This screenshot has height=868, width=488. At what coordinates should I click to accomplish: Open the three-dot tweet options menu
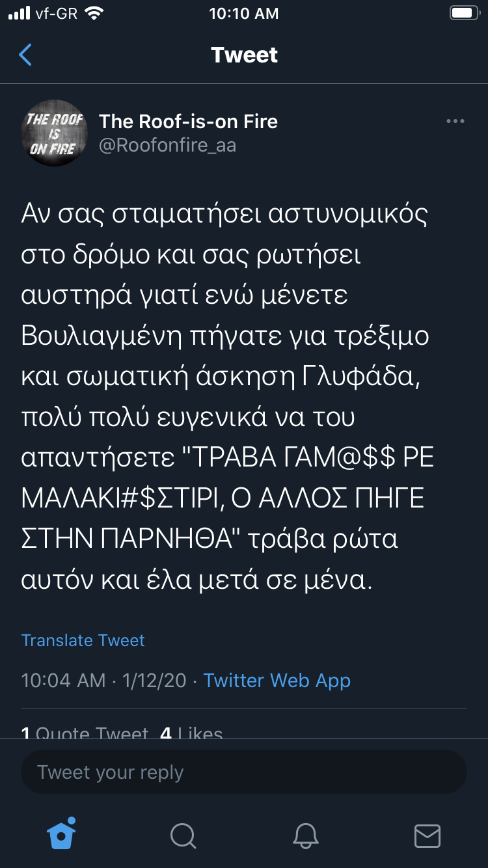coord(455,122)
